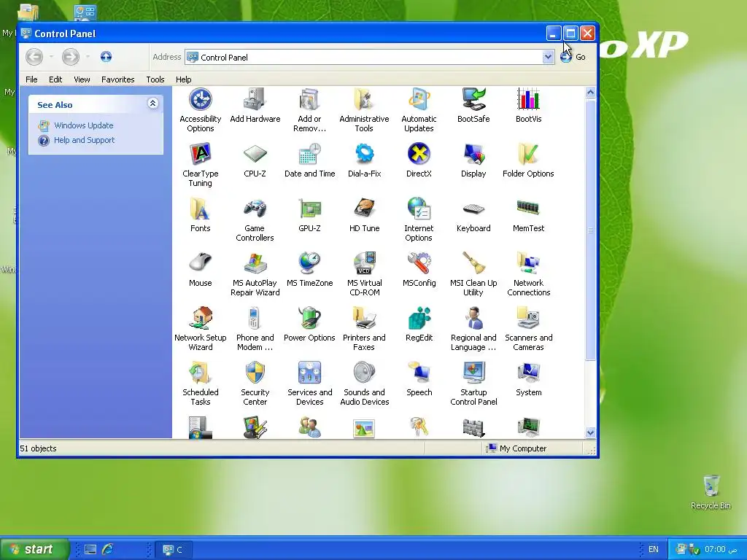Open Display properties
This screenshot has height=560, width=747.
tap(473, 160)
